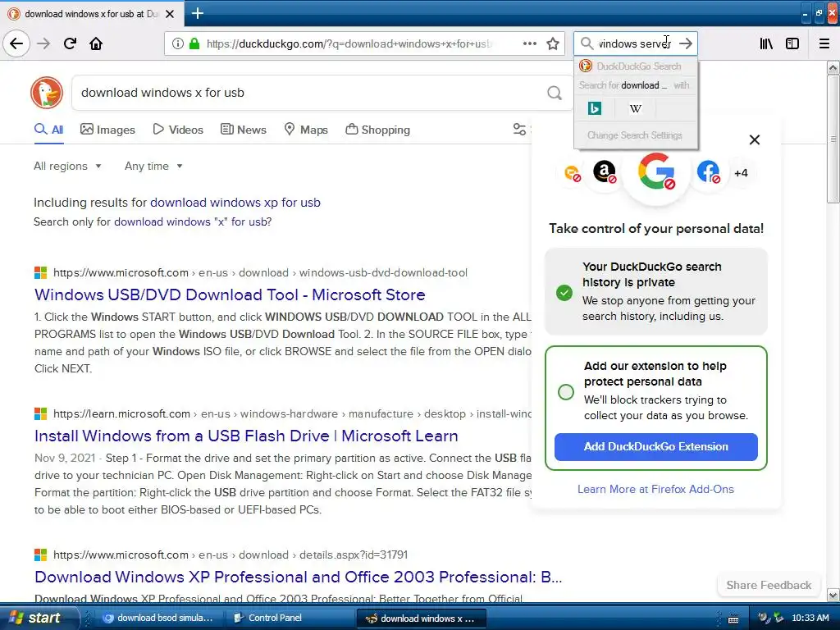Click the Google blocked tracker icon

[656, 171]
